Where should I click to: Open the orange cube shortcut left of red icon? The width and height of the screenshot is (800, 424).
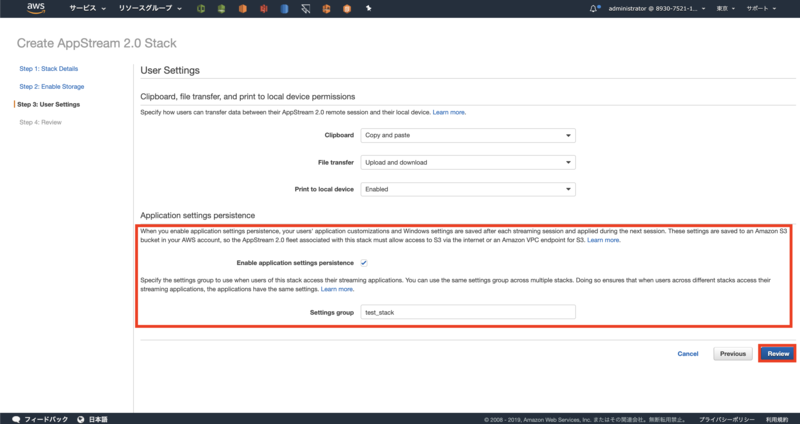pos(242,9)
